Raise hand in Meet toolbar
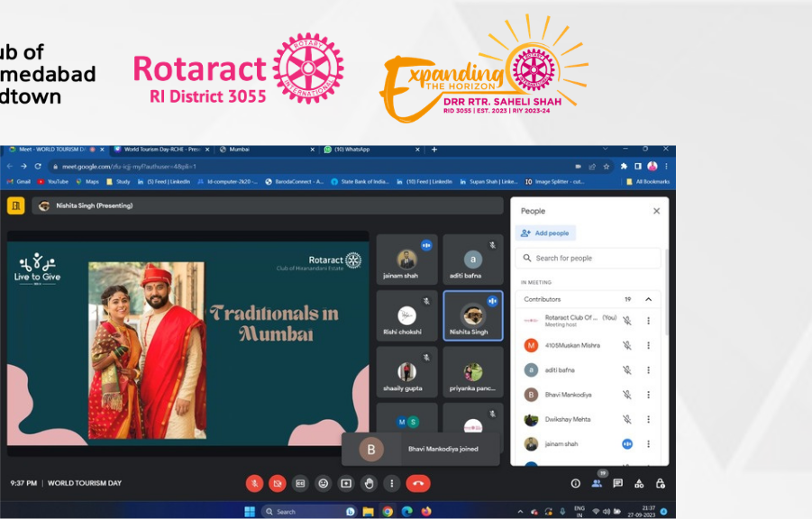The height and width of the screenshot is (519, 812). [x=369, y=483]
